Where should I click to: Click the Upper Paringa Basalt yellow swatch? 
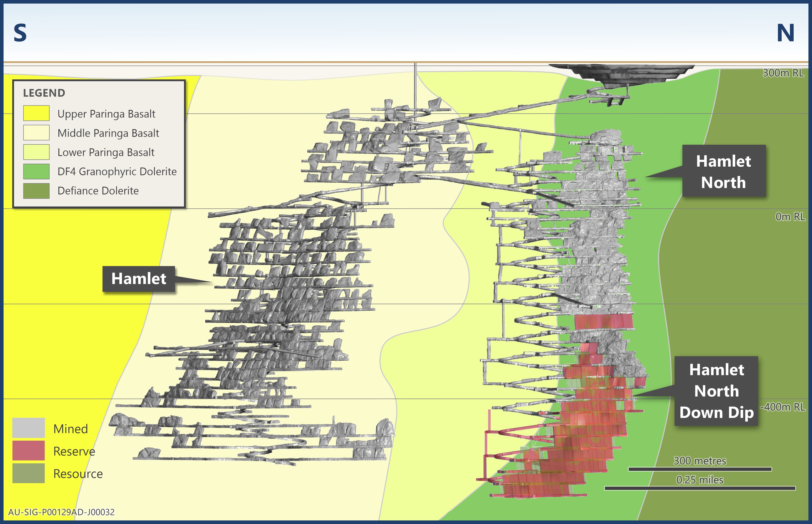click(x=36, y=113)
